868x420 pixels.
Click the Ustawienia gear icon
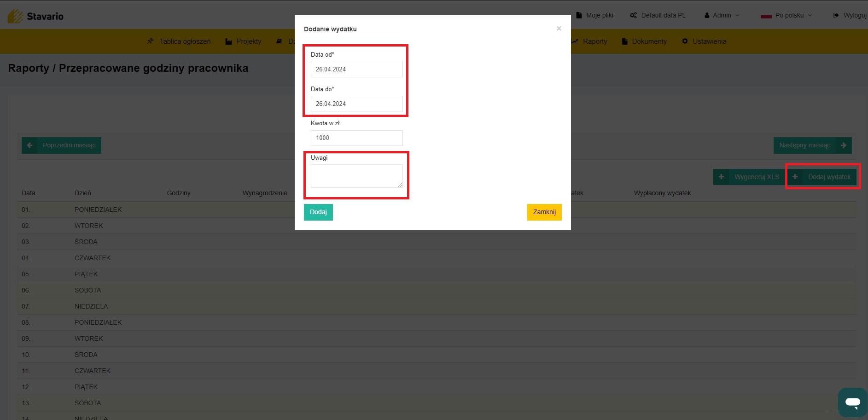[685, 41]
